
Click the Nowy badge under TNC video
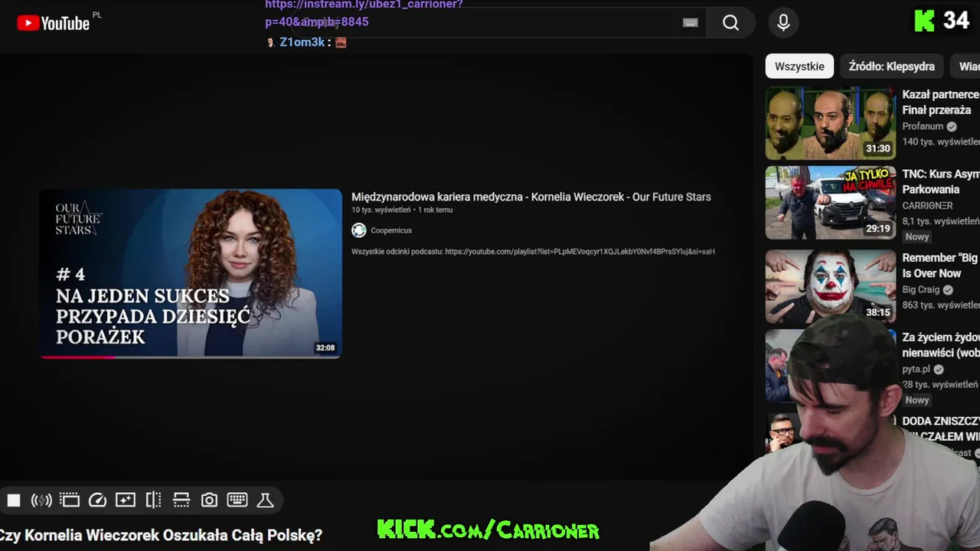point(916,237)
